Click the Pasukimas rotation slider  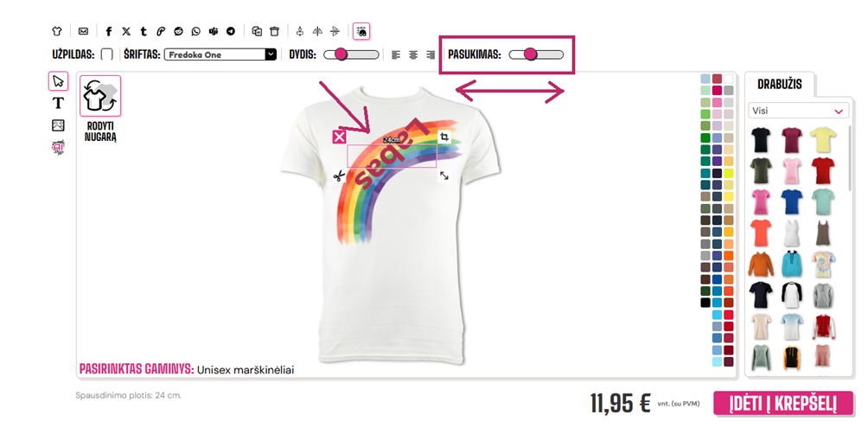[536, 54]
